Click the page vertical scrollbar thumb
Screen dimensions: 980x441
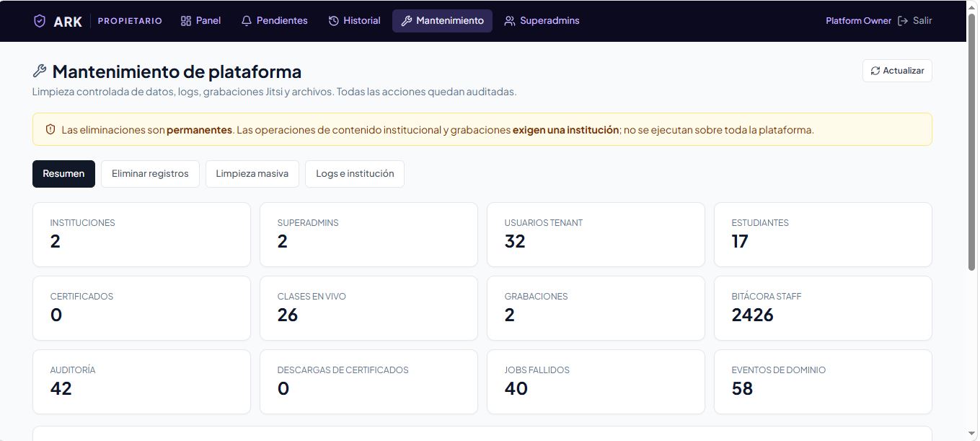tap(972, 141)
